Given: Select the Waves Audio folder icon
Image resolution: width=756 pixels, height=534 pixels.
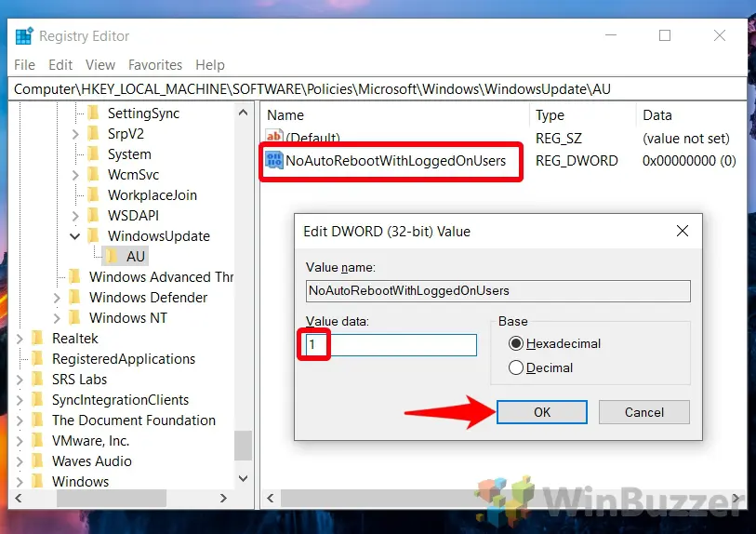Looking at the screenshot, I should (38, 461).
